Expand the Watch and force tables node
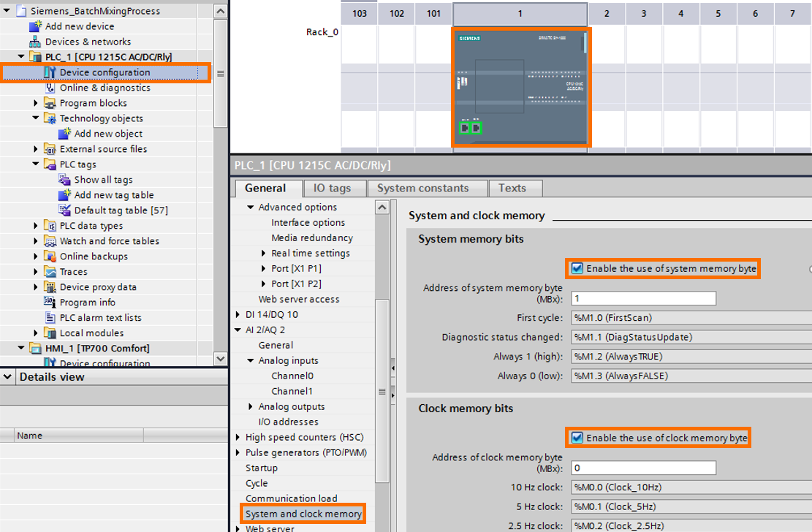The height and width of the screenshot is (532, 812). pos(36,241)
